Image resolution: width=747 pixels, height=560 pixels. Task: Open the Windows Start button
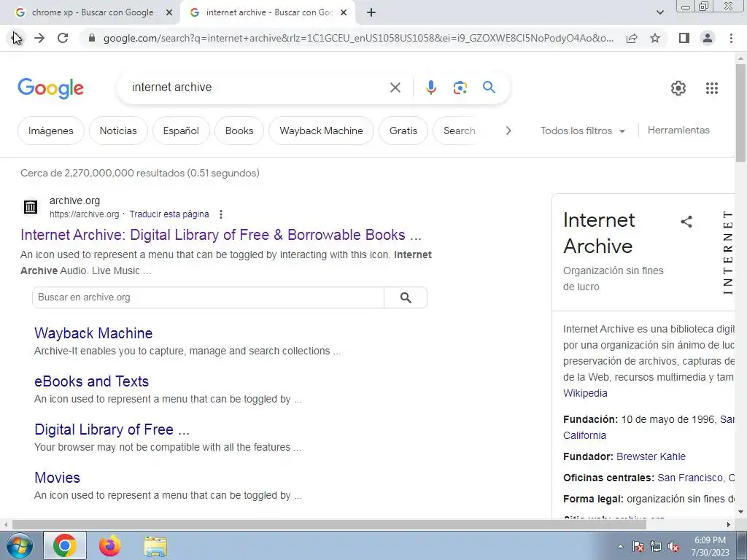(x=20, y=545)
